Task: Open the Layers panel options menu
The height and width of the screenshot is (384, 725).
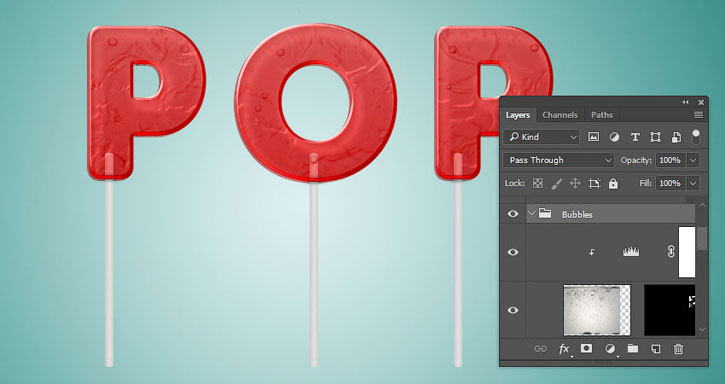Action: [698, 115]
